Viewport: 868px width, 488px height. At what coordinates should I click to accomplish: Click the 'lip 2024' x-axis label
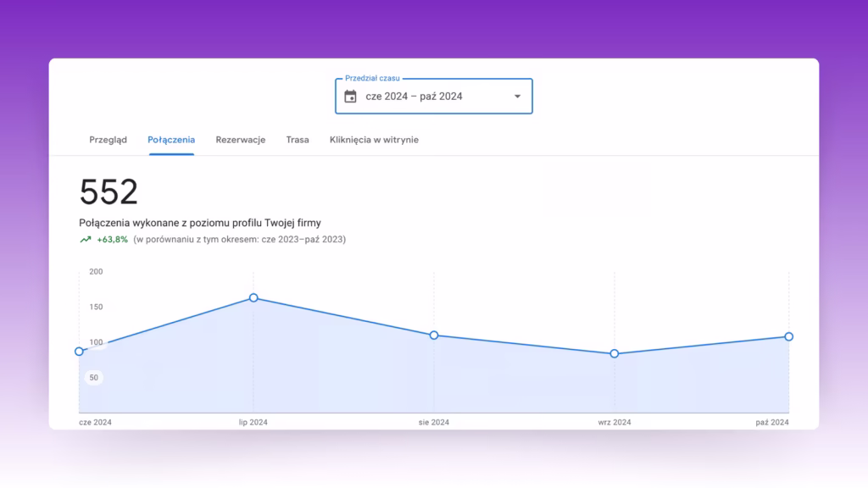253,422
